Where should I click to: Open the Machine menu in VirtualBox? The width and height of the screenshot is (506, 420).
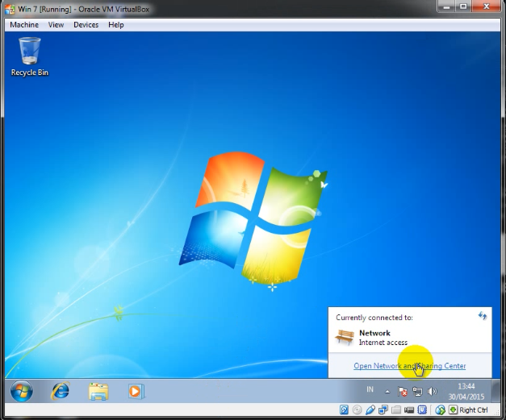point(24,25)
